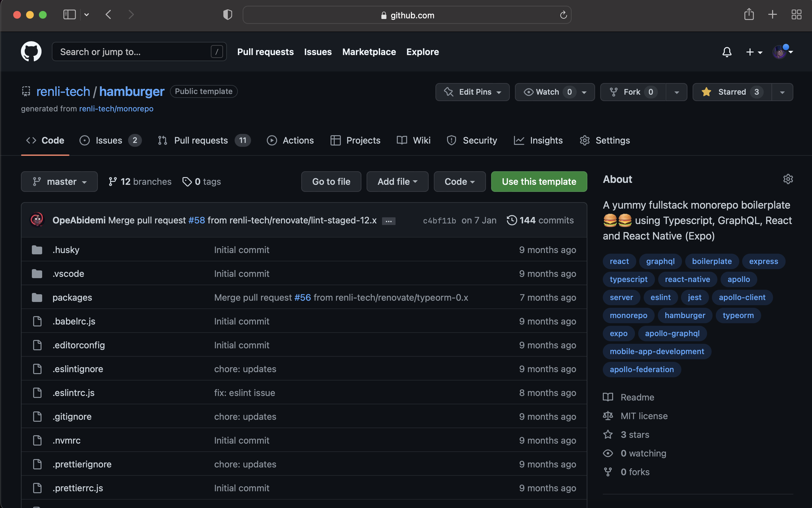This screenshot has width=812, height=508.
Task: Click the OpeAbidemi commit avatar
Action: [x=37, y=220]
